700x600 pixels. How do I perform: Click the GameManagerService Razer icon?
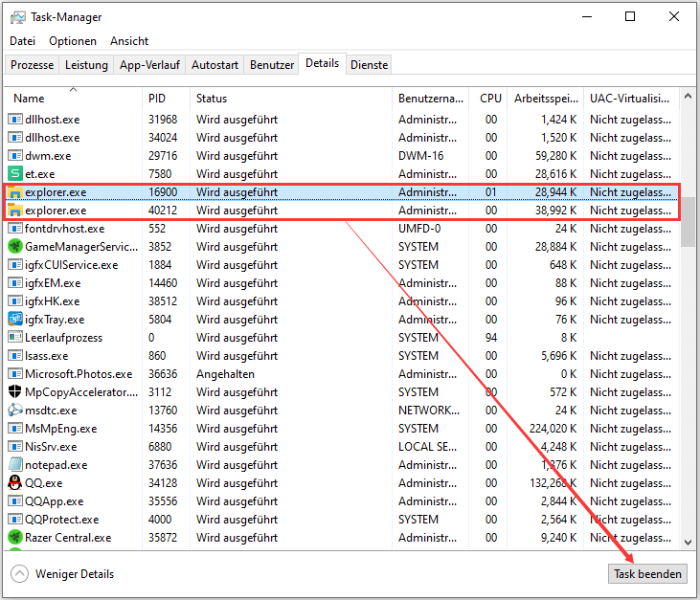pos(15,246)
